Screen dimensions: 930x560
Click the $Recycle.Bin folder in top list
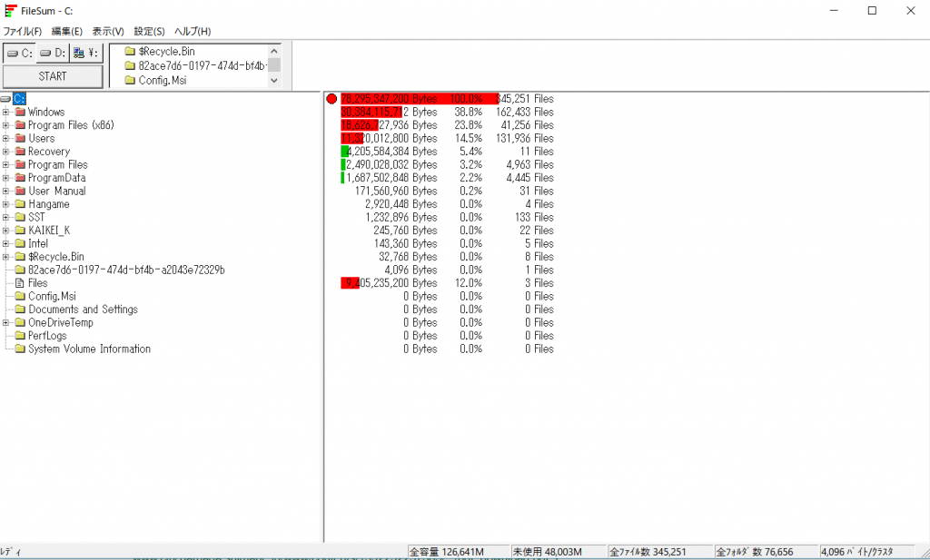coord(165,52)
